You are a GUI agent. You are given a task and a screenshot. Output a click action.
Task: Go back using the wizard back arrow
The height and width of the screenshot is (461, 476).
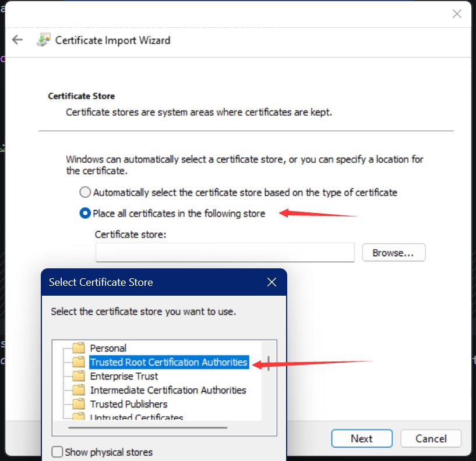(17, 40)
